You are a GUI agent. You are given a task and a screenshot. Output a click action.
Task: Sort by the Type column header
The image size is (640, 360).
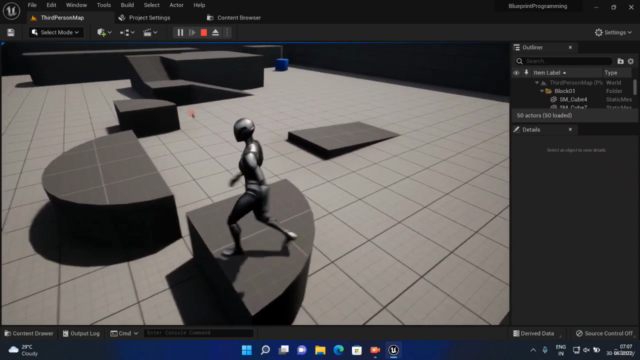pyautogui.click(x=611, y=73)
